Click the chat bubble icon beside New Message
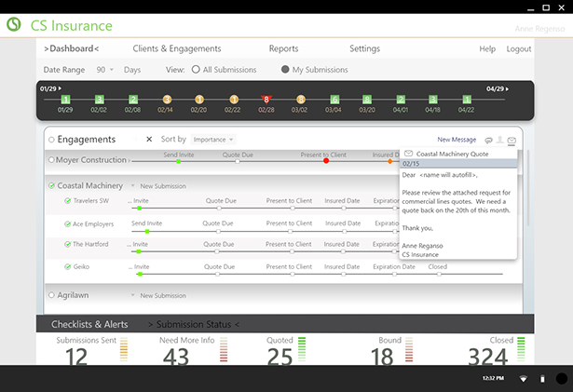Screen dimensions: 573x392 [x=489, y=141]
